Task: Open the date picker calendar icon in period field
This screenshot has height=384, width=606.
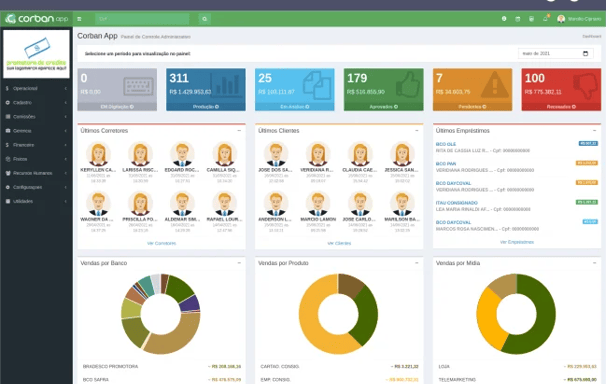Action: [x=585, y=53]
